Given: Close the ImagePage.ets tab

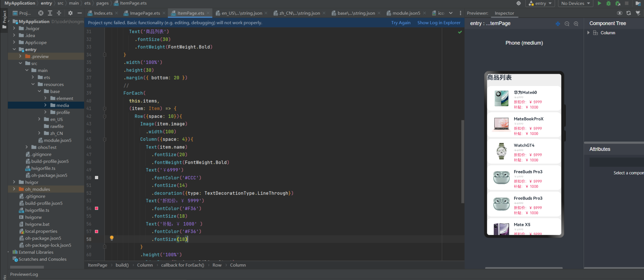Looking at the screenshot, I should click(x=164, y=13).
